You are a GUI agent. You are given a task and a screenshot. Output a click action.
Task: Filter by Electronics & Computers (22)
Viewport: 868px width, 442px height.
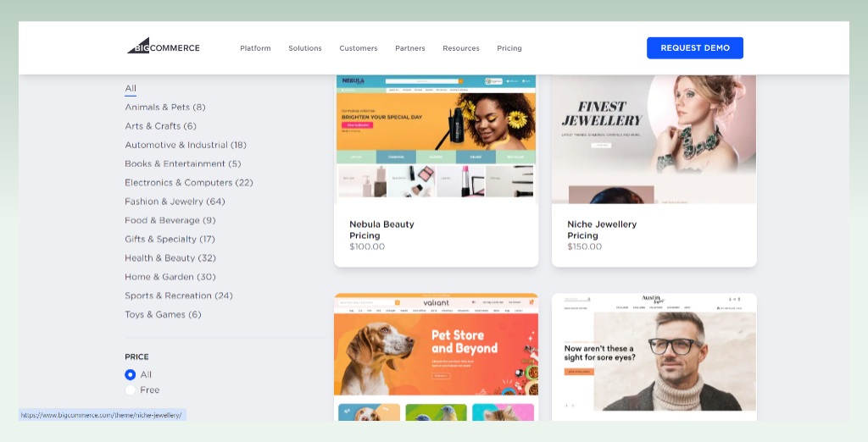pos(189,183)
